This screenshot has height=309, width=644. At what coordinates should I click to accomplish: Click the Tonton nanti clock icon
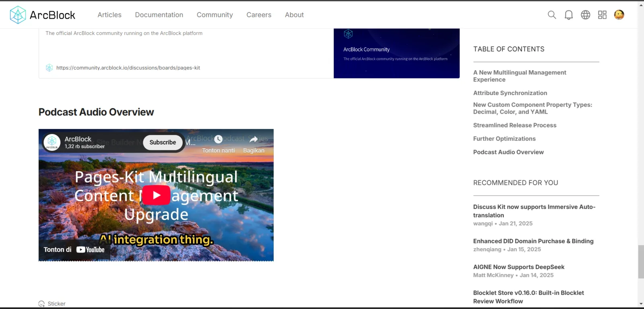[218, 139]
